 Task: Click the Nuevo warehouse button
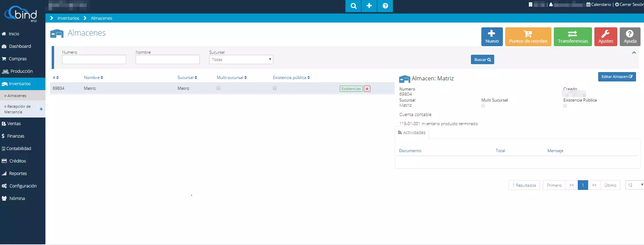coord(492,37)
